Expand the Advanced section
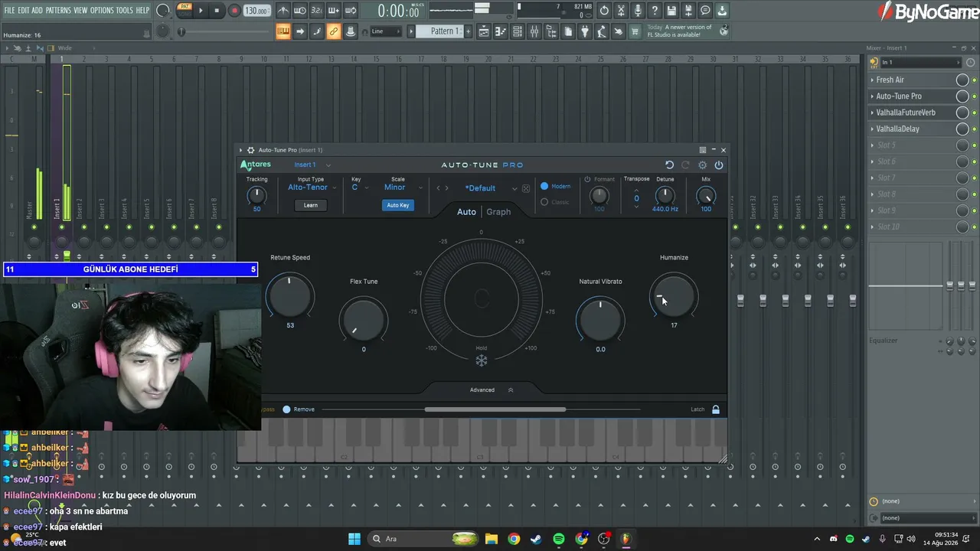This screenshot has height=551, width=980. pyautogui.click(x=492, y=390)
